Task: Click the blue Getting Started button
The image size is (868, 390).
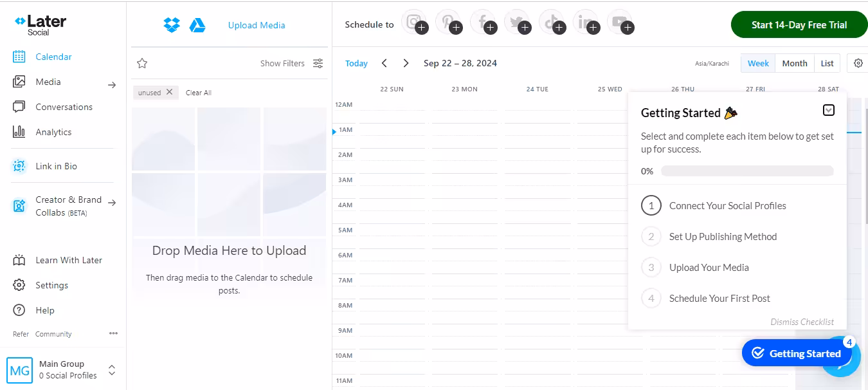Action: [x=797, y=353]
